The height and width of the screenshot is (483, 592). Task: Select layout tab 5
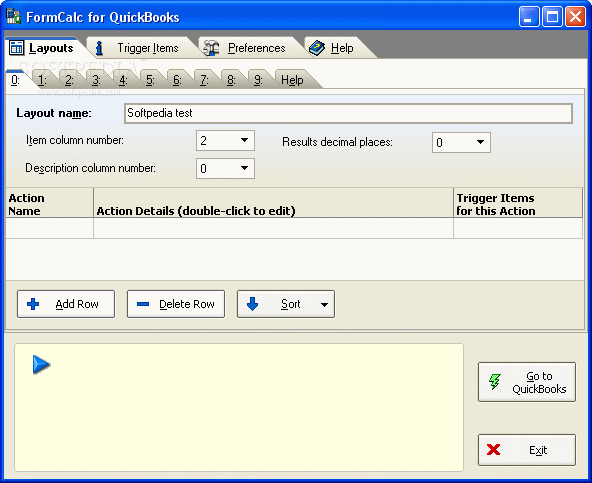point(150,80)
